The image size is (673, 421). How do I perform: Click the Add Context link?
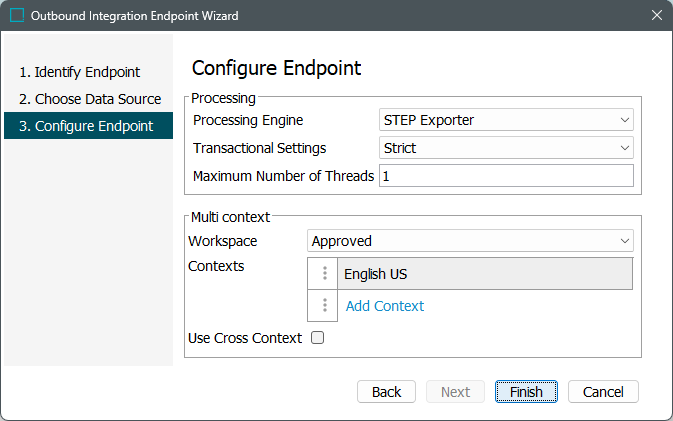[385, 306]
